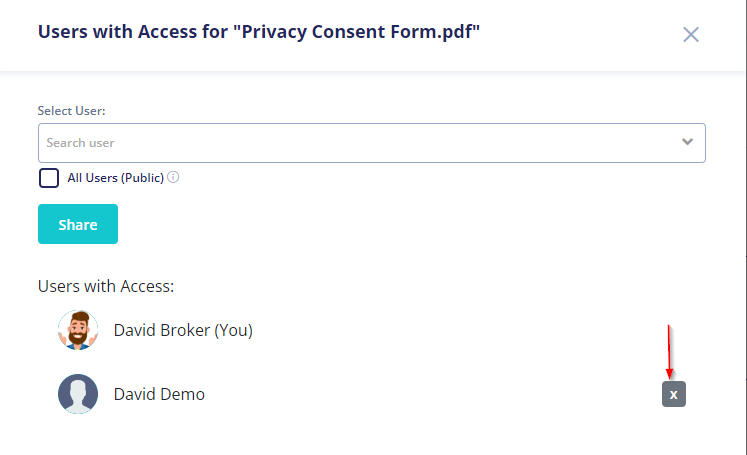
Task: Select the David Broker (You) name
Action: (x=183, y=330)
